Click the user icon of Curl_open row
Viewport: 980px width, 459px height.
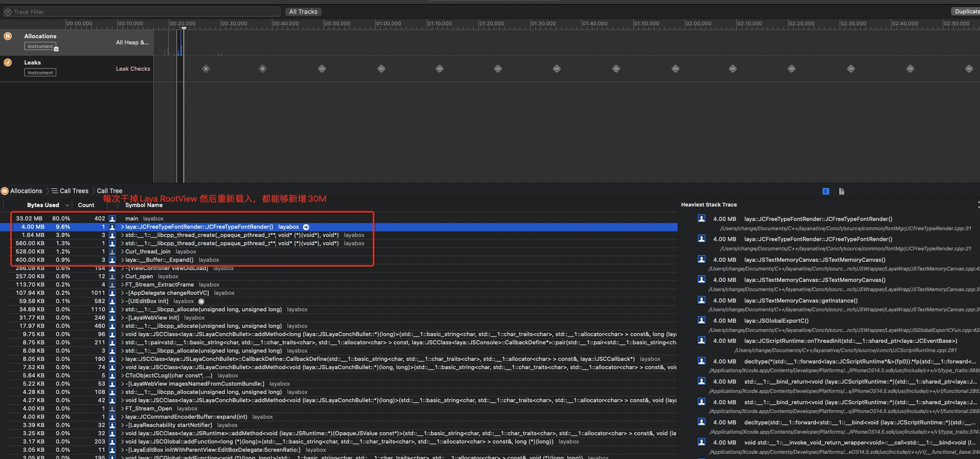click(x=112, y=276)
